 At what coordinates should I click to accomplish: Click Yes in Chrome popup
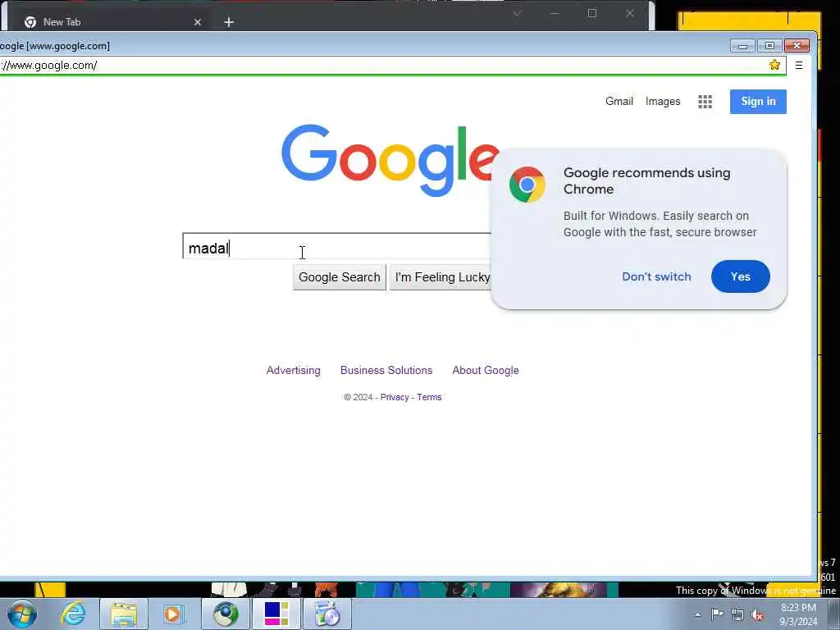741,276
